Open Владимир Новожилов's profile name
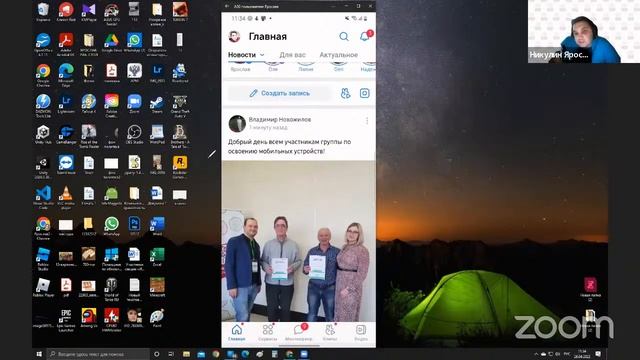 pos(280,120)
